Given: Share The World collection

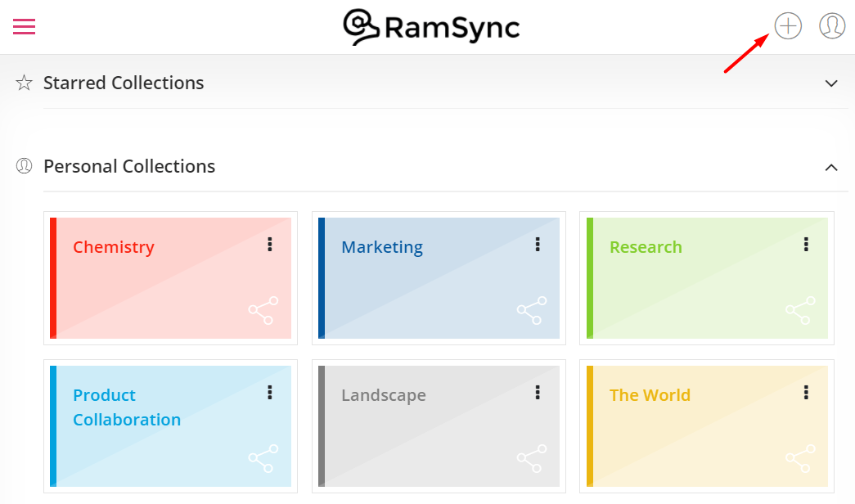Looking at the screenshot, I should [799, 460].
